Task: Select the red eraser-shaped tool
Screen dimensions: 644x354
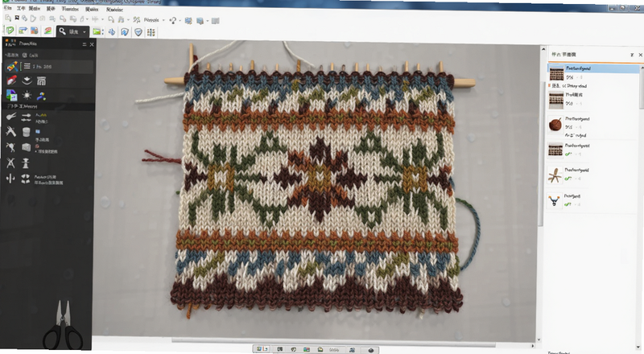Action: 11,80
